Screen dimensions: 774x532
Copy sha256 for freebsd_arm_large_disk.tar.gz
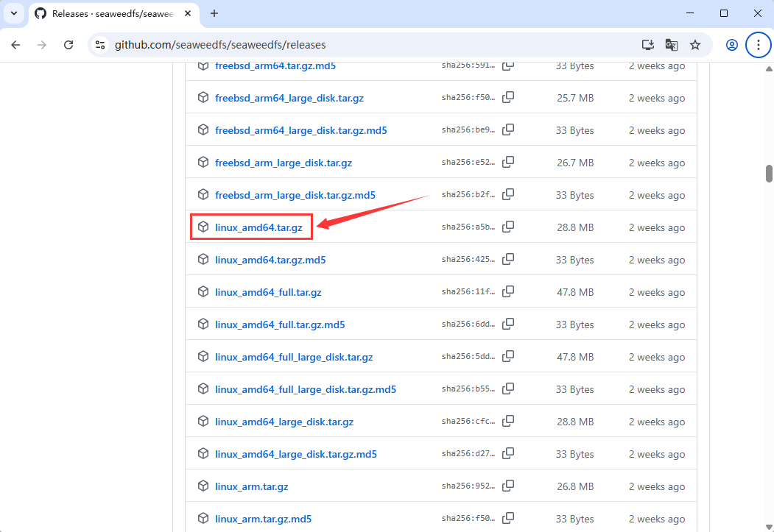[508, 162]
